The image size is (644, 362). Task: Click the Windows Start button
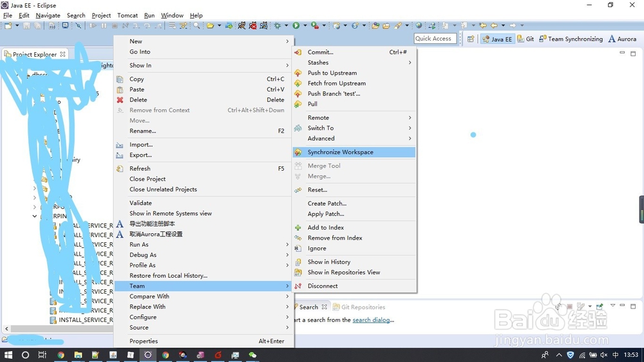(x=8, y=355)
